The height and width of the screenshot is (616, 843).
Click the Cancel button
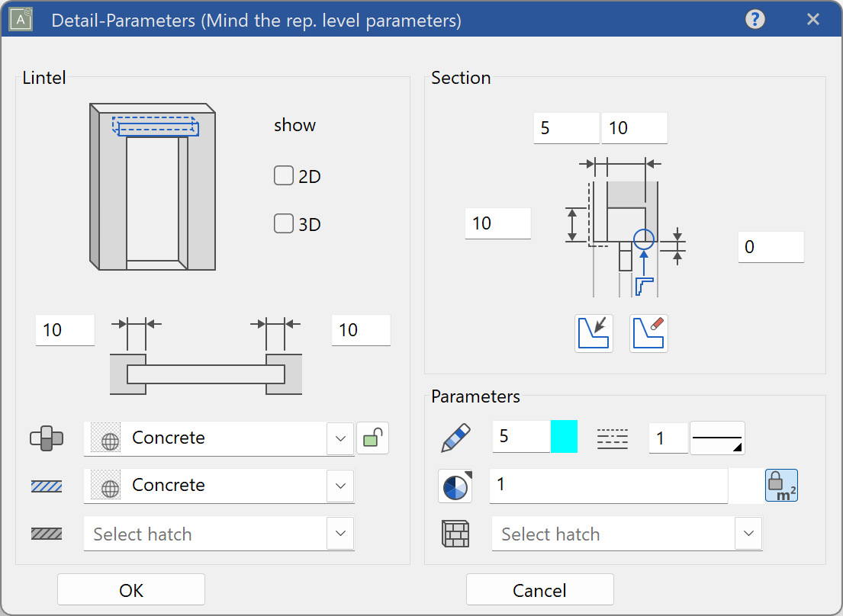click(540, 589)
